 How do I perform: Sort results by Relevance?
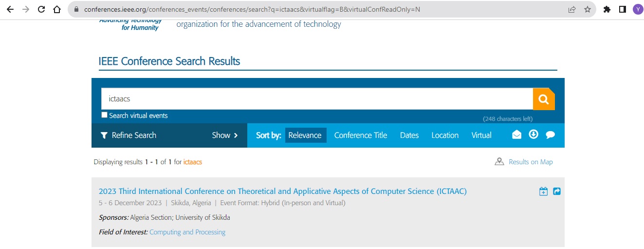305,135
